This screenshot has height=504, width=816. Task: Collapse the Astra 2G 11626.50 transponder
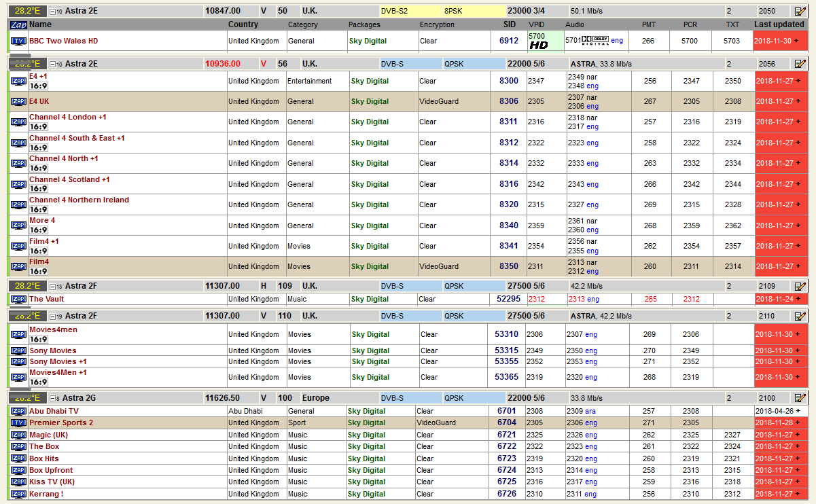pyautogui.click(x=52, y=399)
